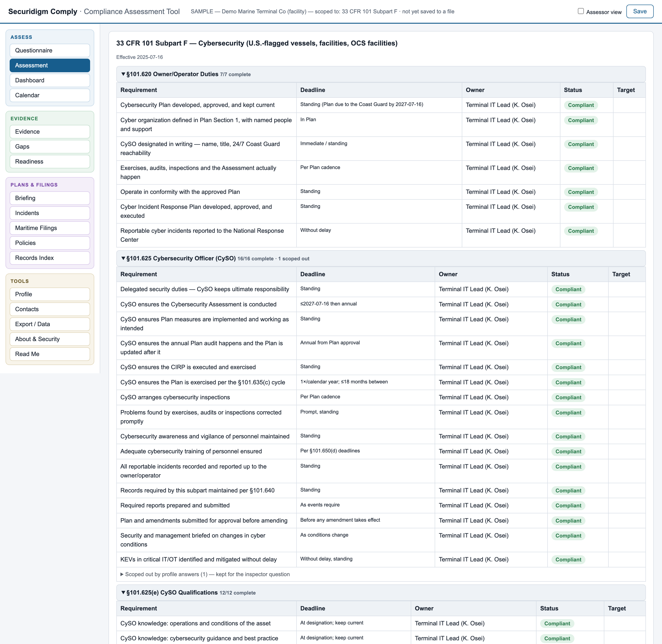662x644 pixels.
Task: Open Maritime Filings
Action: [50, 228]
